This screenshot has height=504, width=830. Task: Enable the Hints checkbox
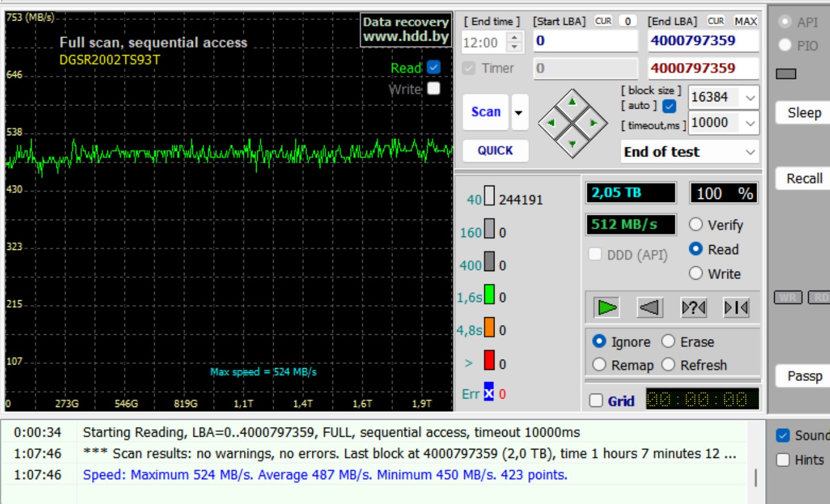coord(783,460)
